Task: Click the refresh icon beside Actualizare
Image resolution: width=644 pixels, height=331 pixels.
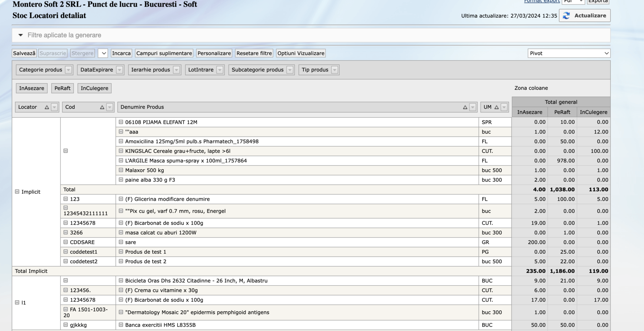Action: 566,16
